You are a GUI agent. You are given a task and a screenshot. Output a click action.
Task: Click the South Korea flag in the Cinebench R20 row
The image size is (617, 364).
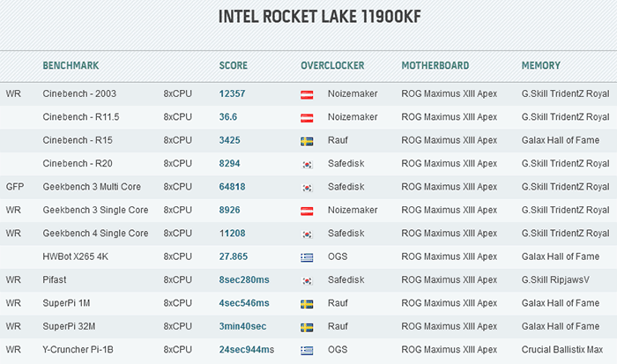click(307, 165)
